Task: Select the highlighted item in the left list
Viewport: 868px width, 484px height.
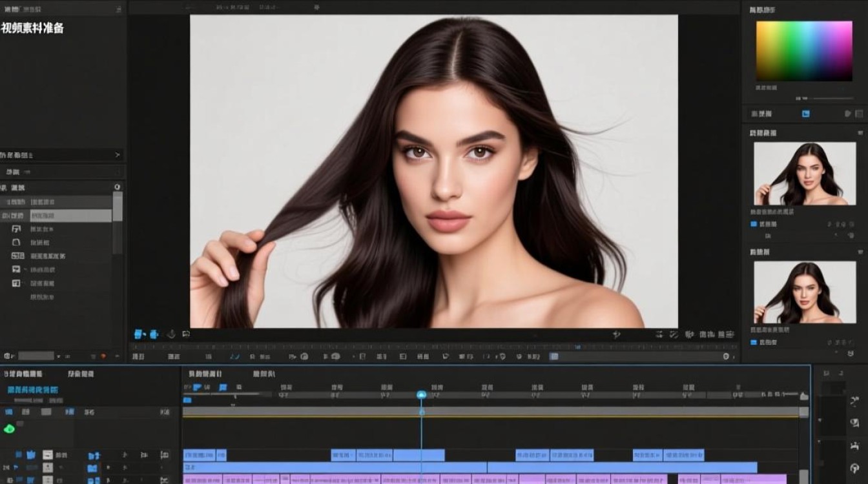Action: point(56,216)
